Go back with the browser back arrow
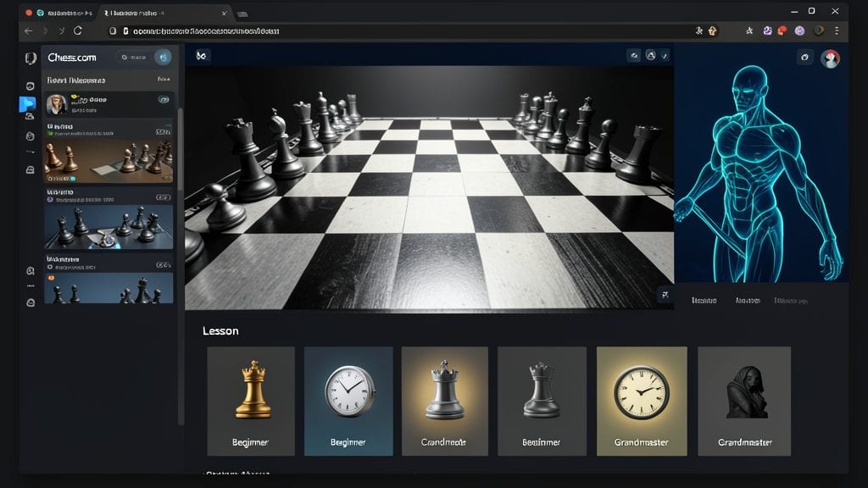 (x=28, y=31)
